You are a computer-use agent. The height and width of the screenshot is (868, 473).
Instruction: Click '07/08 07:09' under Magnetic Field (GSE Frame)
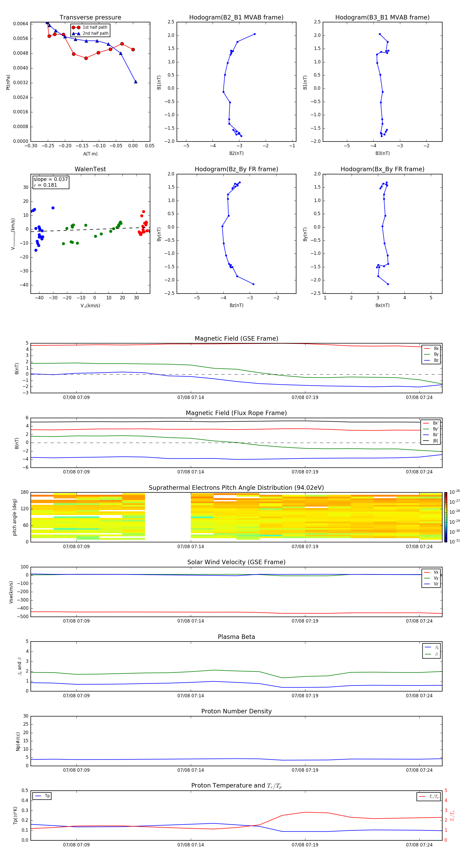(76, 398)
